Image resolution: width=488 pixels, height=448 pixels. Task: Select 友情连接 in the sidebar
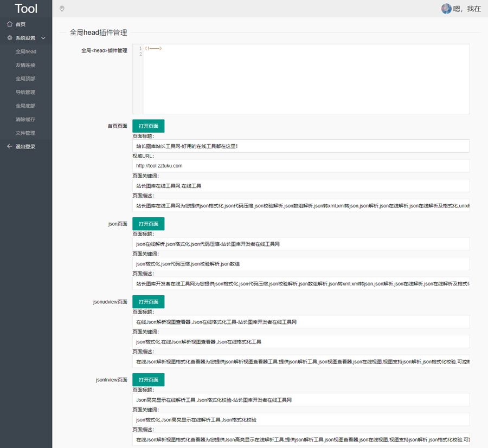coord(25,66)
